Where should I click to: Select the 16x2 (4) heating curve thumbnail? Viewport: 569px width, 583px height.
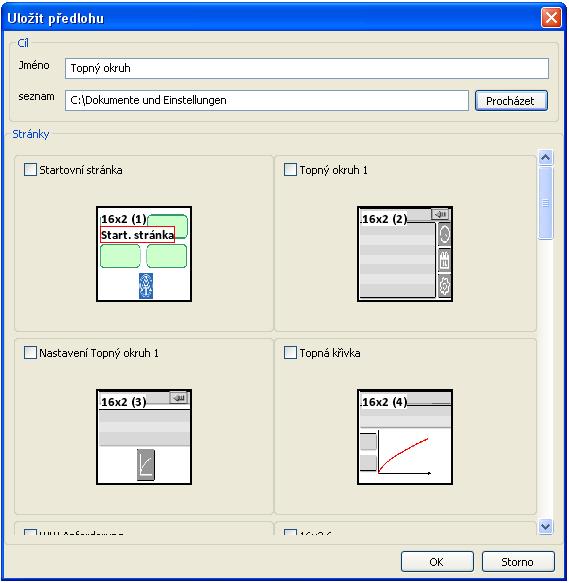[x=405, y=437]
